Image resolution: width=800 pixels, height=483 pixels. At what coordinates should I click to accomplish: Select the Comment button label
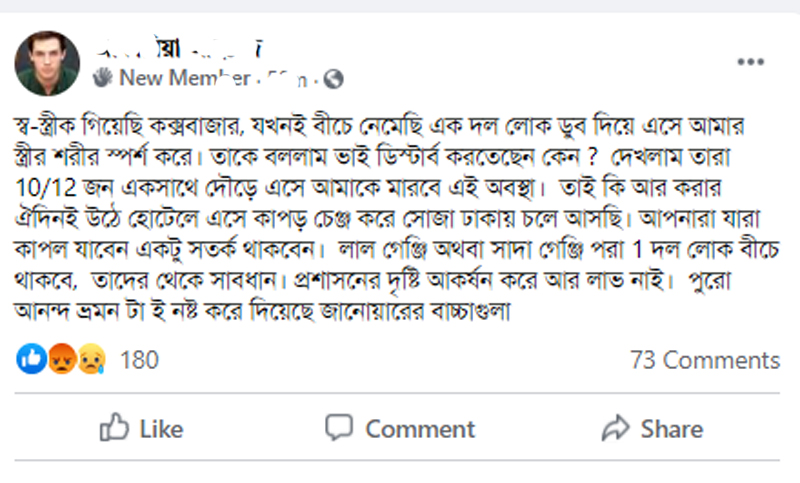[x=420, y=429]
